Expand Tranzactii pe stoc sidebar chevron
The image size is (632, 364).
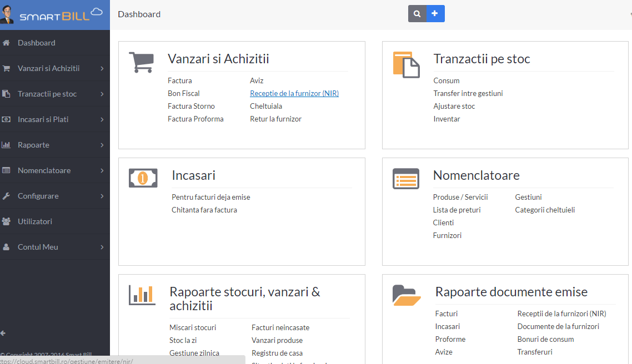(102, 94)
